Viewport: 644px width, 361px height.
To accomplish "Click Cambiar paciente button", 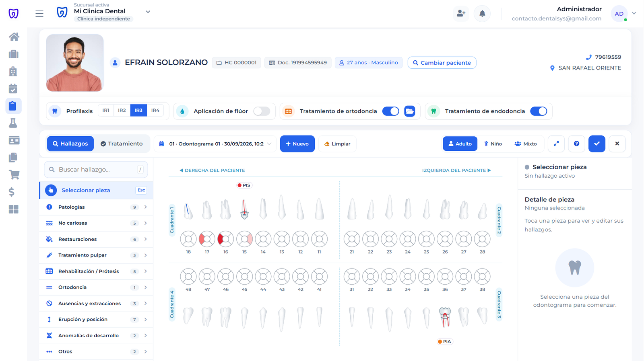I will click(442, 63).
